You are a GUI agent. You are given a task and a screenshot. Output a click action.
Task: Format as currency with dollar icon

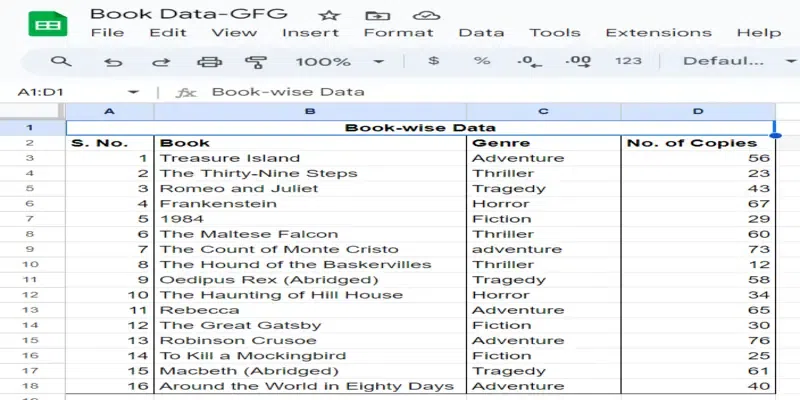point(433,61)
